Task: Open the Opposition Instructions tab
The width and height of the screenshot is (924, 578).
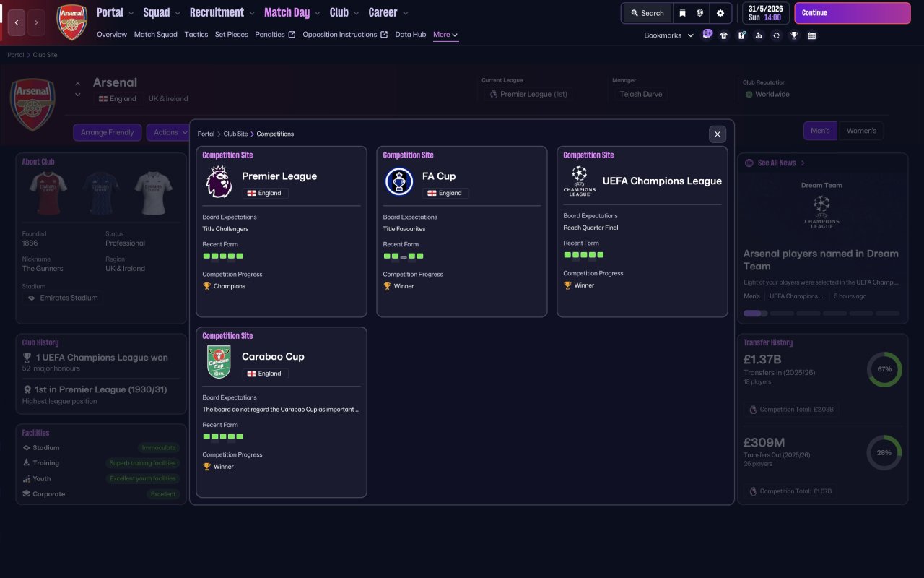Action: click(x=345, y=35)
